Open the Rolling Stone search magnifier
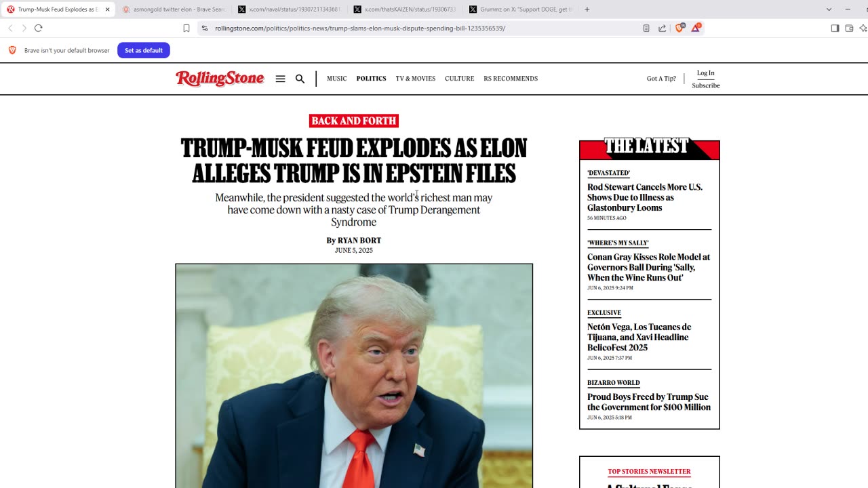This screenshot has width=868, height=488. pos(300,79)
